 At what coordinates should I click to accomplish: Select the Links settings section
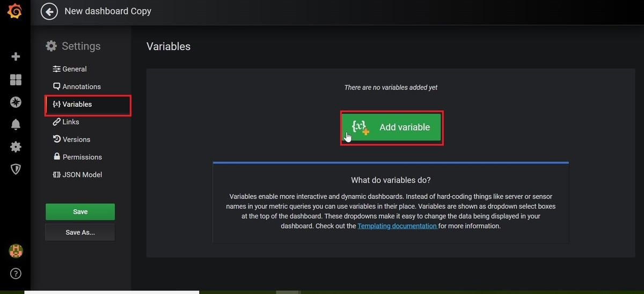click(x=66, y=122)
